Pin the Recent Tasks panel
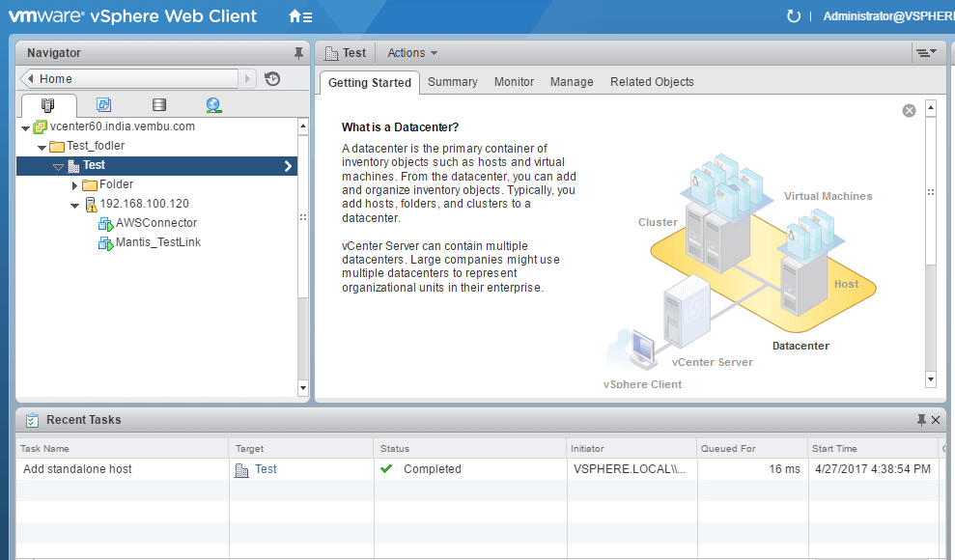 click(x=921, y=420)
